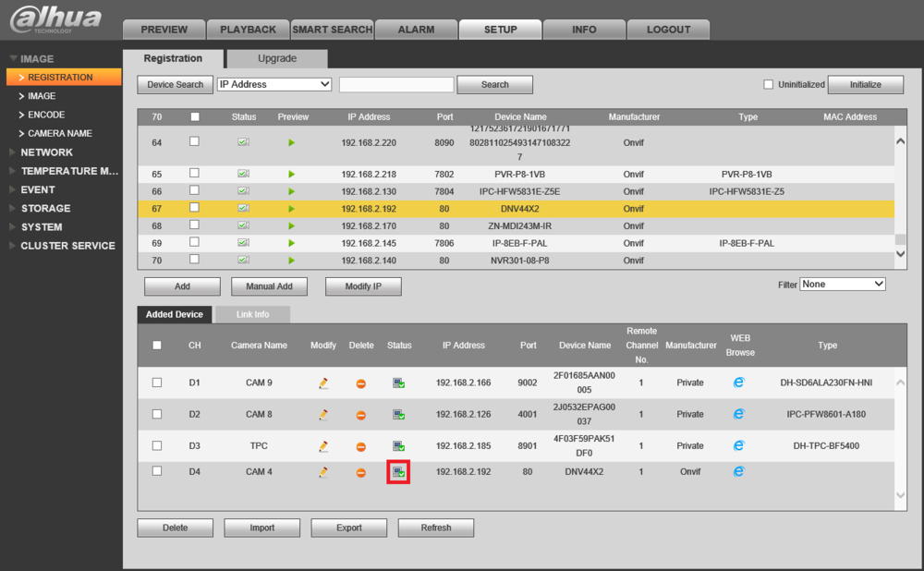Tick the Uninitialized checkbox
The width and height of the screenshot is (924, 571).
[769, 84]
